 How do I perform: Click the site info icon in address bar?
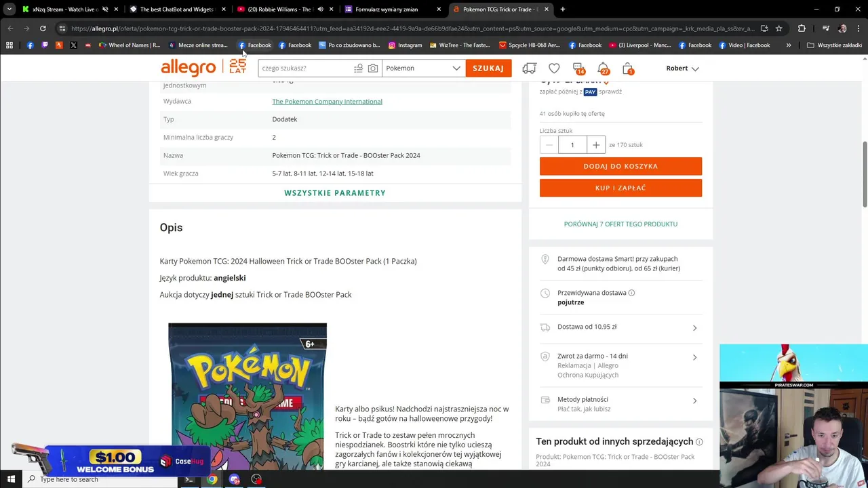62,28
